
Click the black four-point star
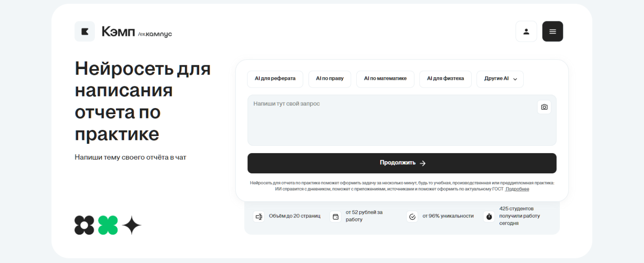131,225
